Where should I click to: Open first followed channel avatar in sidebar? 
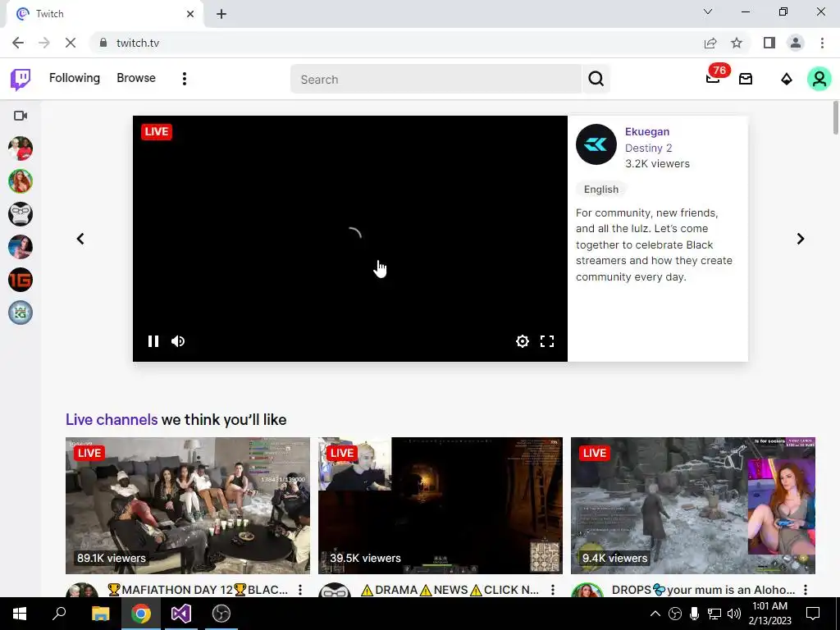coord(21,148)
